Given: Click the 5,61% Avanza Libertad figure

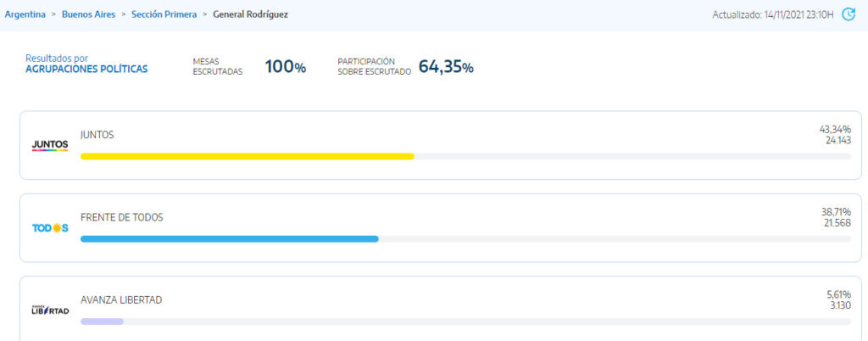Looking at the screenshot, I should [x=839, y=294].
